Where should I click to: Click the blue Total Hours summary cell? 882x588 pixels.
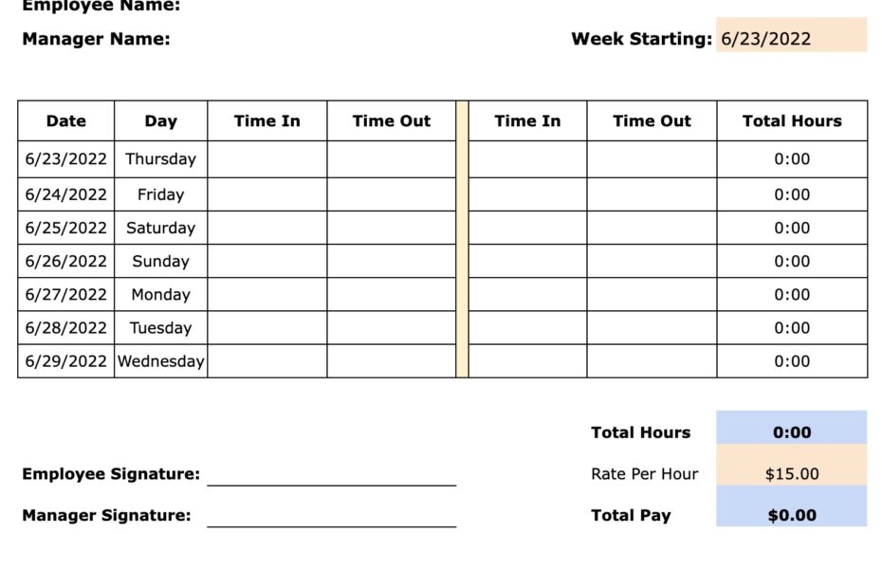pos(792,432)
